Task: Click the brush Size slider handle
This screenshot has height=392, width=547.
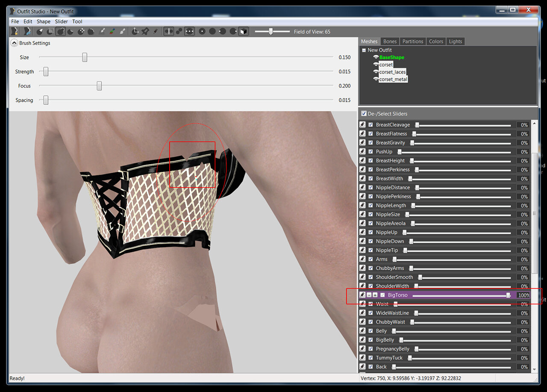Action: [x=85, y=57]
